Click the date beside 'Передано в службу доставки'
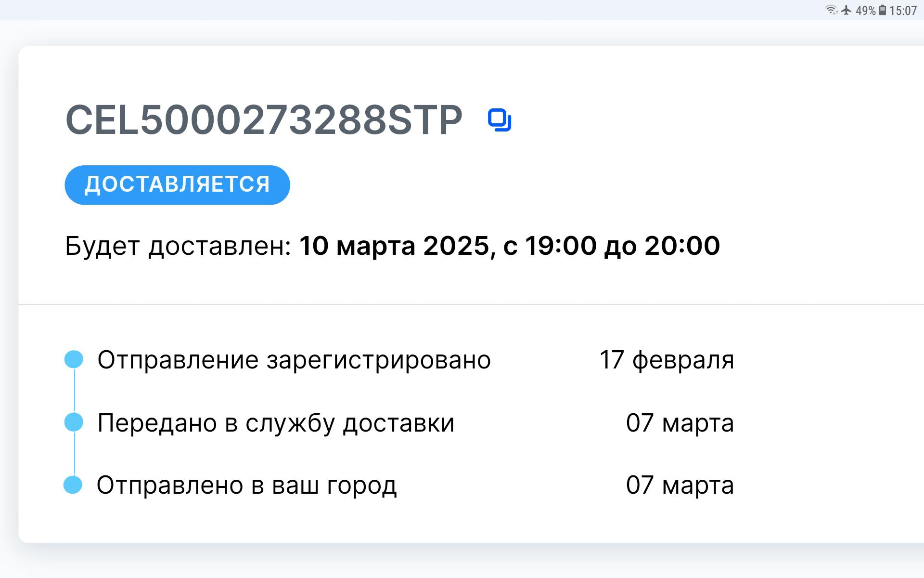This screenshot has width=924, height=578. [680, 423]
